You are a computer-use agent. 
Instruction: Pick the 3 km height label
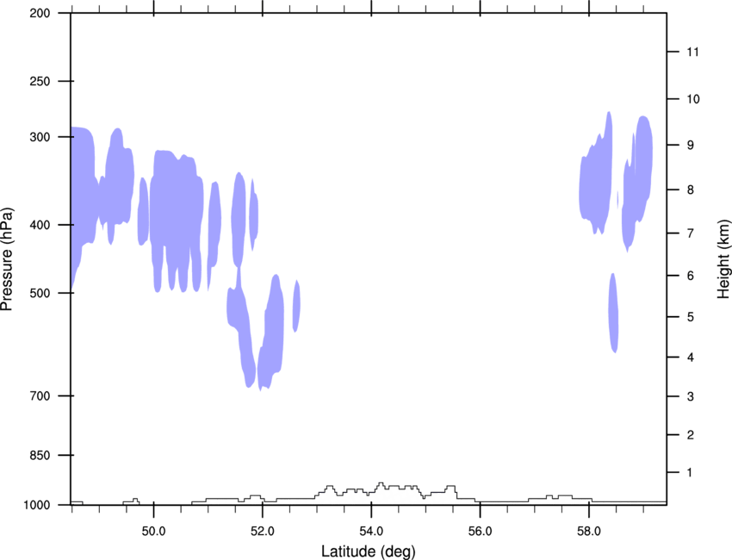point(690,396)
